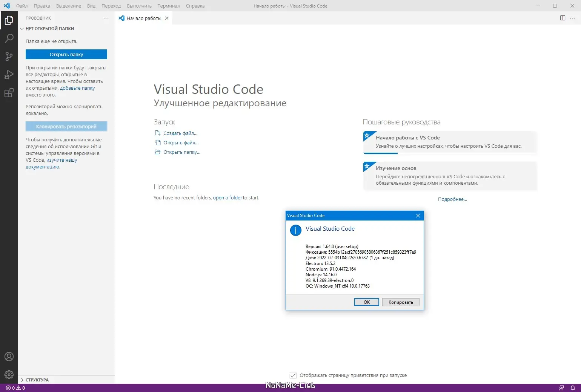
Task: Open the Extensions view
Action: point(9,93)
